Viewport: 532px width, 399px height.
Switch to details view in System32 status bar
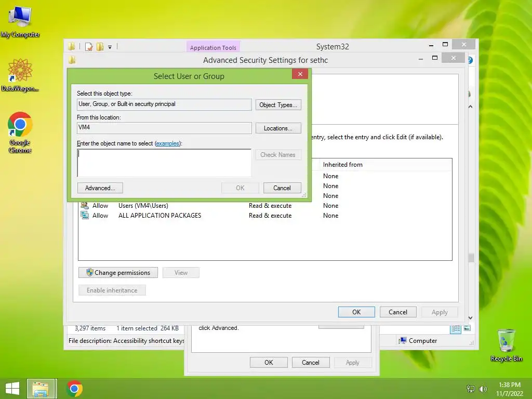click(x=455, y=328)
